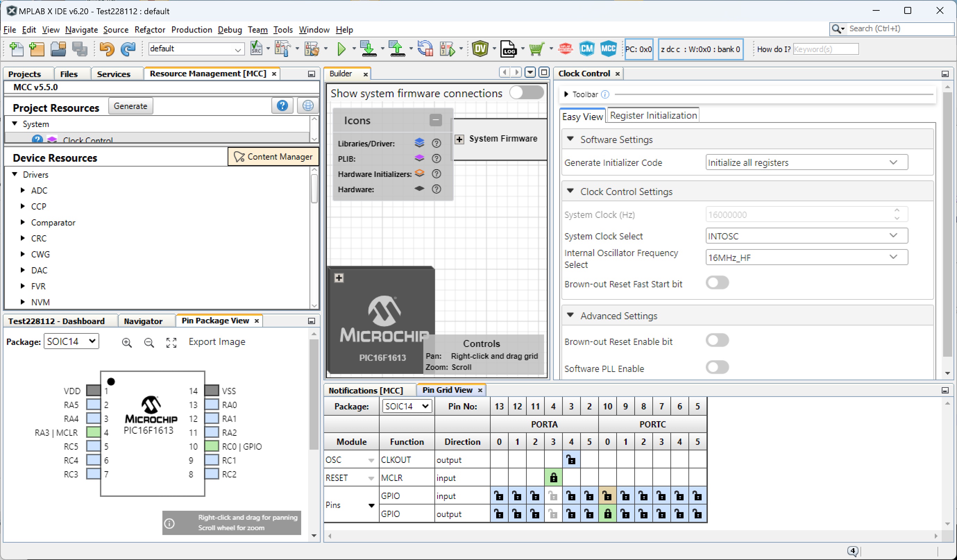Viewport: 957px width, 560px height.
Task: Click the zoom in magnifier in Pin Package View
Action: click(x=126, y=342)
